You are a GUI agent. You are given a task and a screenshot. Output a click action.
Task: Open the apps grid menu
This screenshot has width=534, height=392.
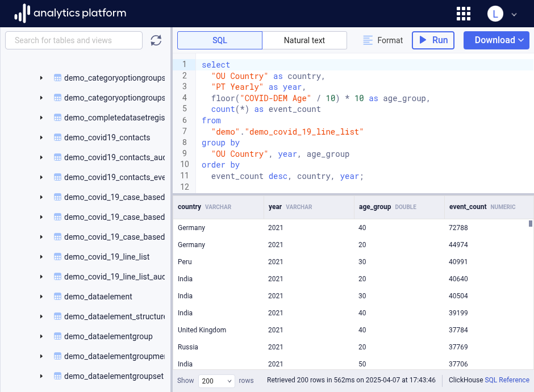[463, 14]
